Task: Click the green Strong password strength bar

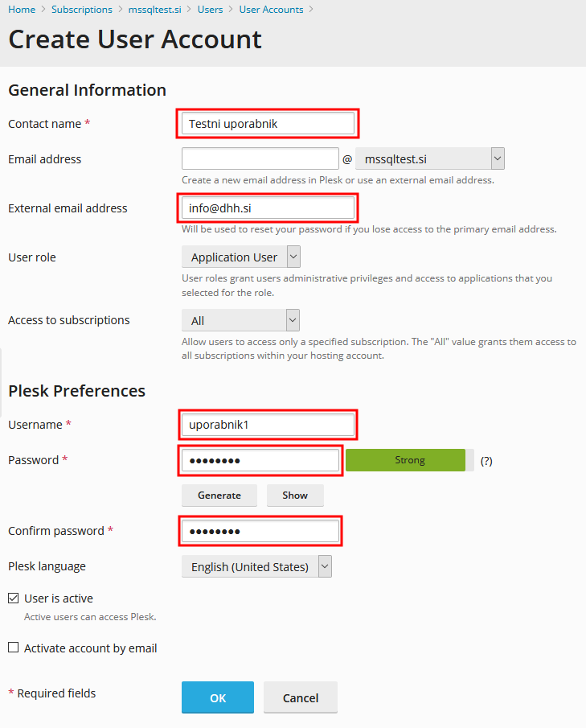Action: click(x=406, y=460)
